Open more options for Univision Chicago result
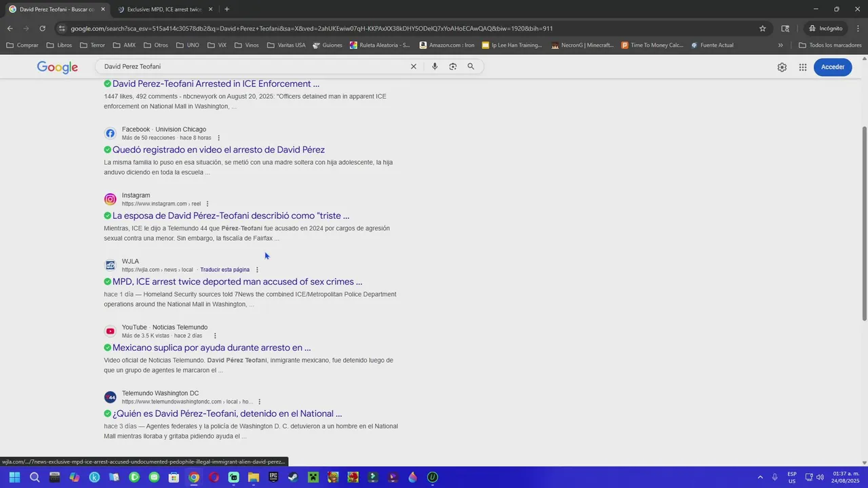Image resolution: width=868 pixels, height=488 pixels. click(218, 138)
